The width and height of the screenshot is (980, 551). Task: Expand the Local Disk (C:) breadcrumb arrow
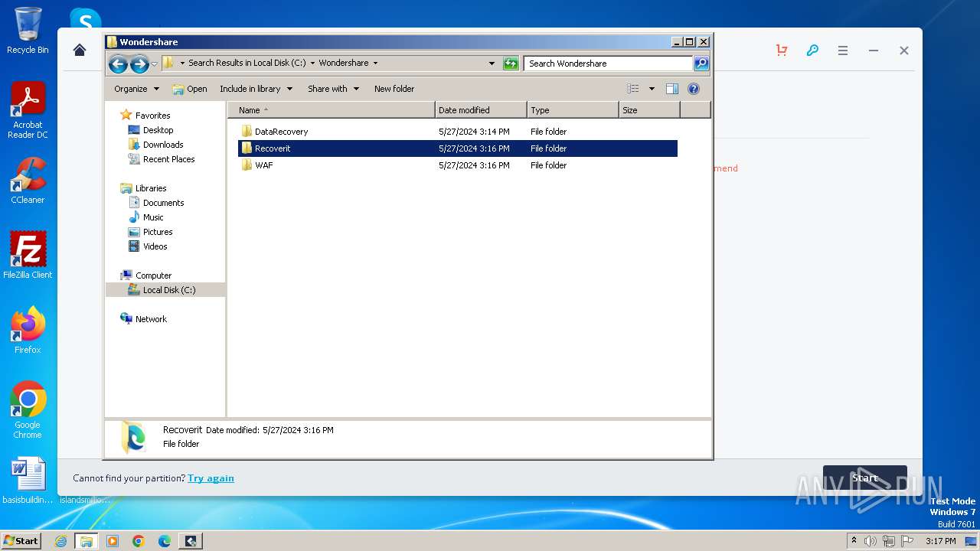(x=312, y=64)
